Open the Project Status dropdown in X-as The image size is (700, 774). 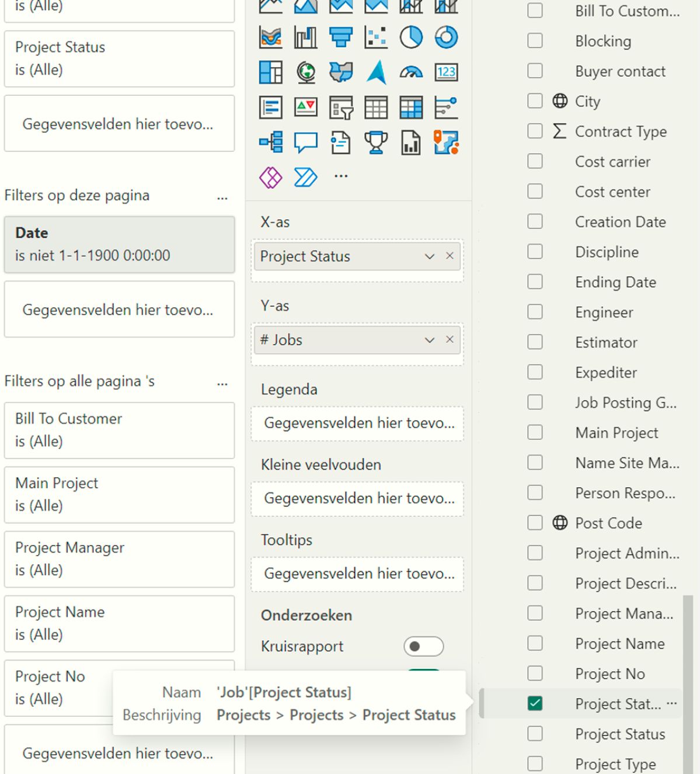pyautogui.click(x=430, y=256)
